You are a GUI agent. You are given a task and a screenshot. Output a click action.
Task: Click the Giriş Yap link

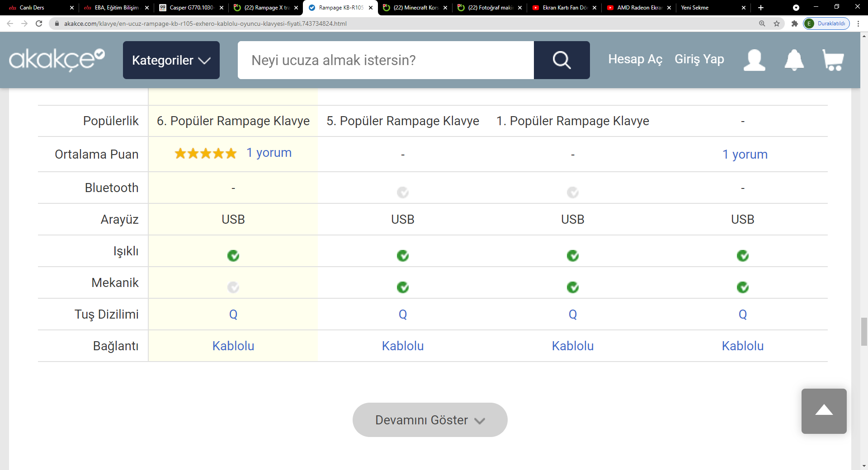click(x=699, y=59)
